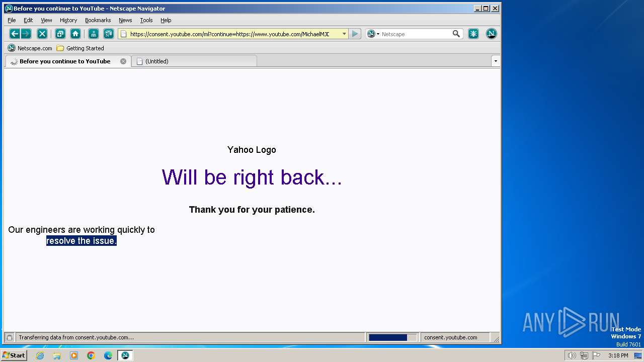Open the Windows Start menu
Screen dimensions: 644x362
(x=14, y=355)
